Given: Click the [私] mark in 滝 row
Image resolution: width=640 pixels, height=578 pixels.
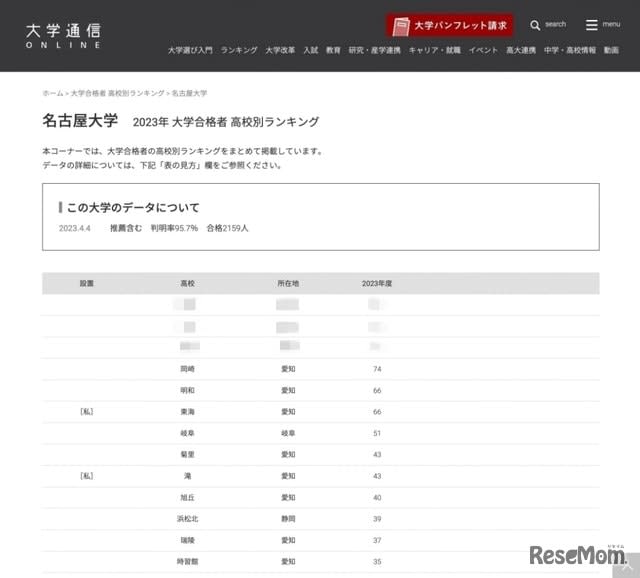Looking at the screenshot, I should 87,476.
